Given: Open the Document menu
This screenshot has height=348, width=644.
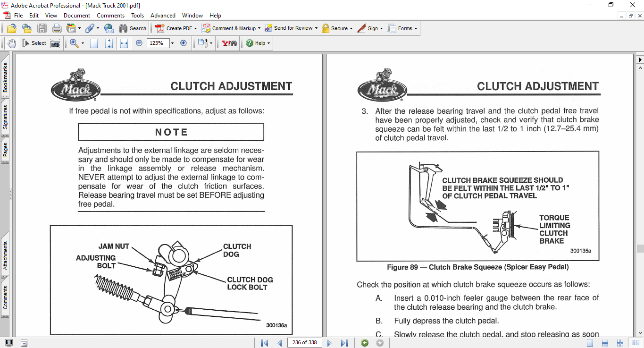Looking at the screenshot, I should [77, 16].
